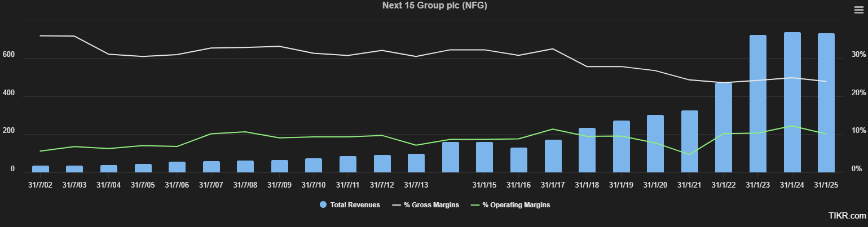Screen dimensions: 868x227
Task: Click the 20% right axis value
Action: [858, 93]
